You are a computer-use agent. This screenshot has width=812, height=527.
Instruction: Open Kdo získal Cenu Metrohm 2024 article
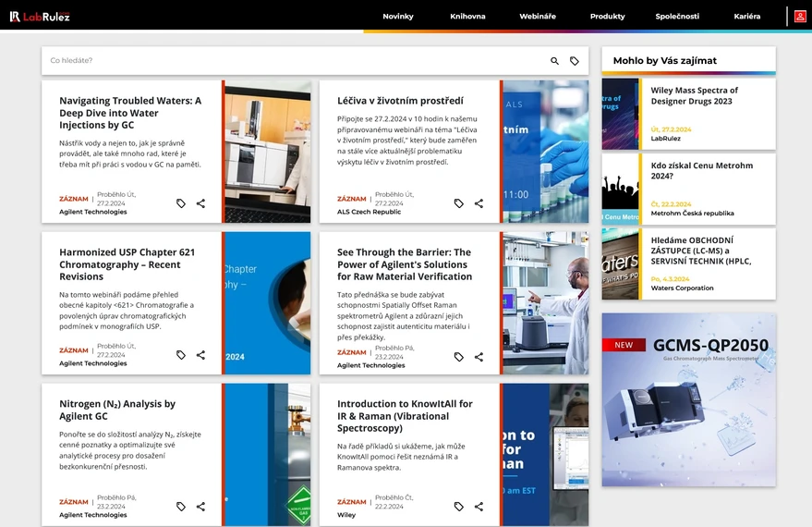pos(701,170)
